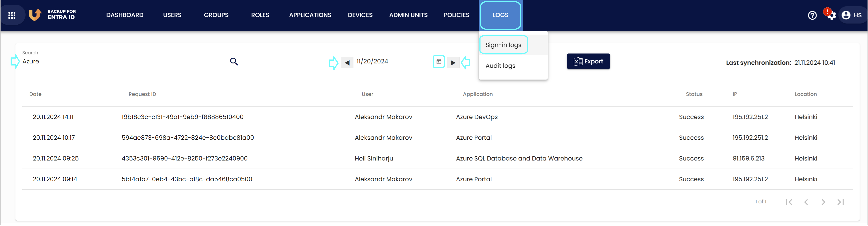Select Audit logs menu entry
Image resolution: width=868 pixels, height=226 pixels.
[x=513, y=66]
